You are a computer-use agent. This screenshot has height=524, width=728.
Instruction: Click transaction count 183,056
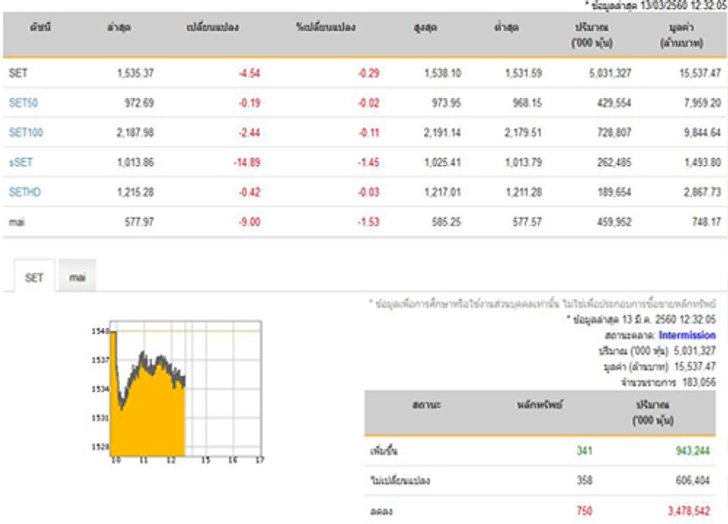click(699, 382)
